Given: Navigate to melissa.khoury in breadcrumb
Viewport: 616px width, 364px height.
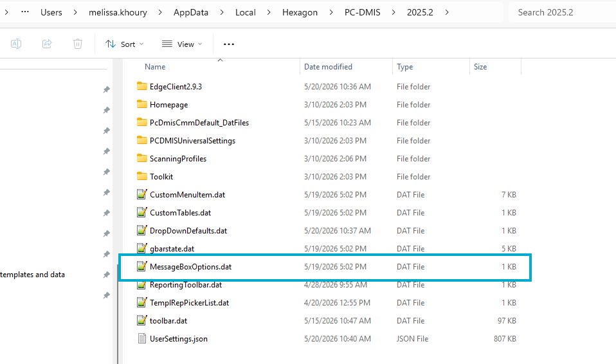Looking at the screenshot, I should [x=118, y=12].
